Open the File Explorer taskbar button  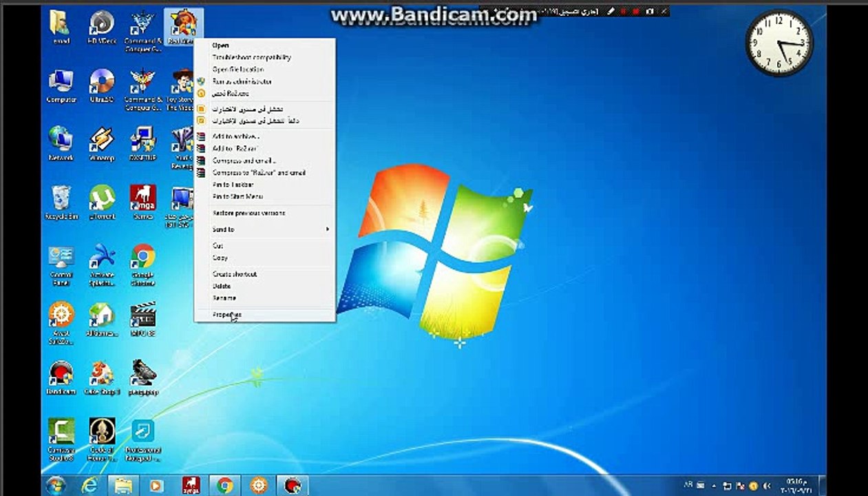tap(123, 486)
